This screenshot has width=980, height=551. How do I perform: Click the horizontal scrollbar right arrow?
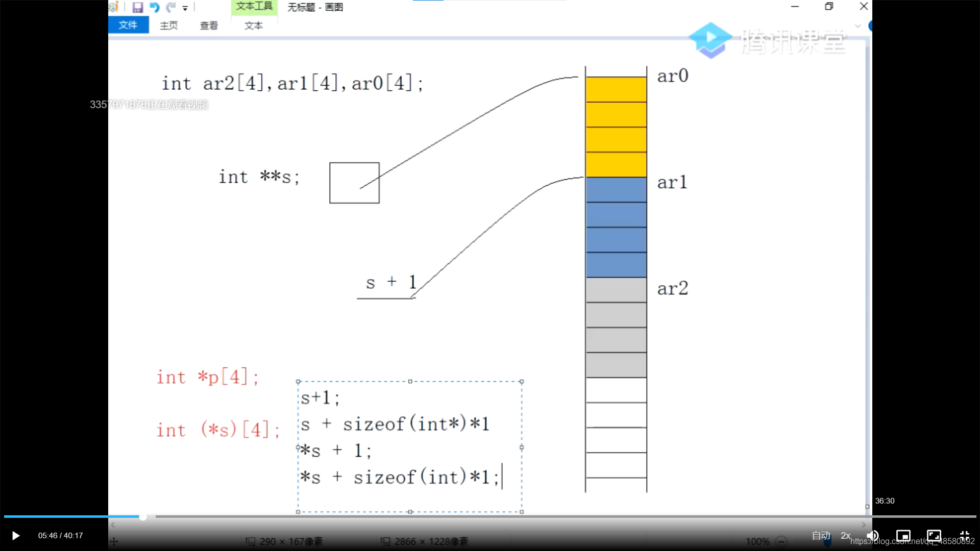[x=864, y=524]
